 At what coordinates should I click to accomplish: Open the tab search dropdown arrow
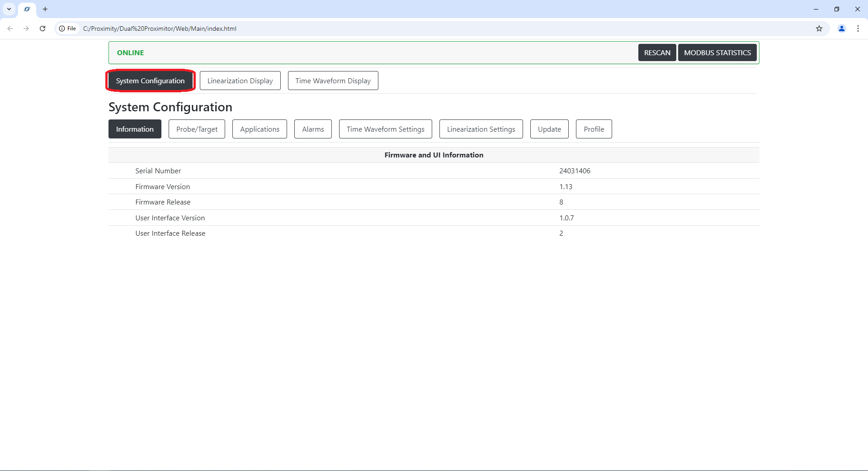click(9, 9)
